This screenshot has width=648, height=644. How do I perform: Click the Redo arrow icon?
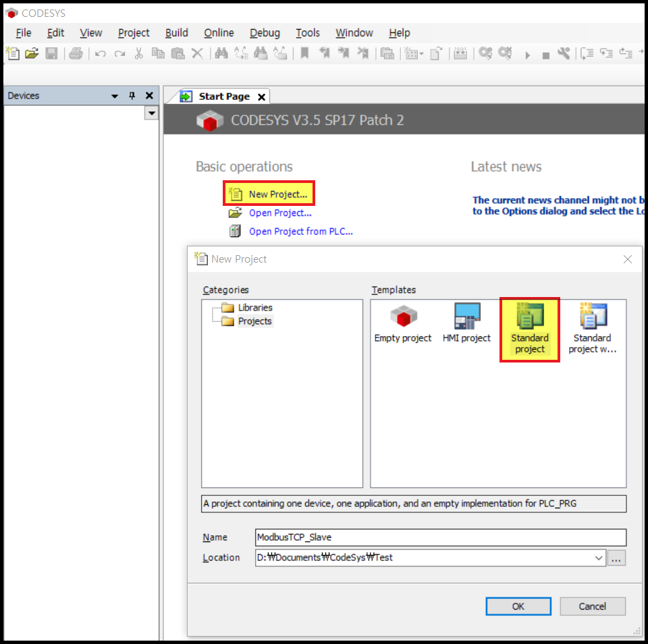coord(120,54)
